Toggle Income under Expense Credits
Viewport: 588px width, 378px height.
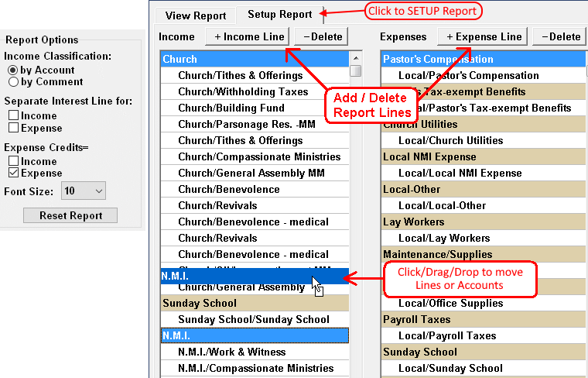coord(14,161)
